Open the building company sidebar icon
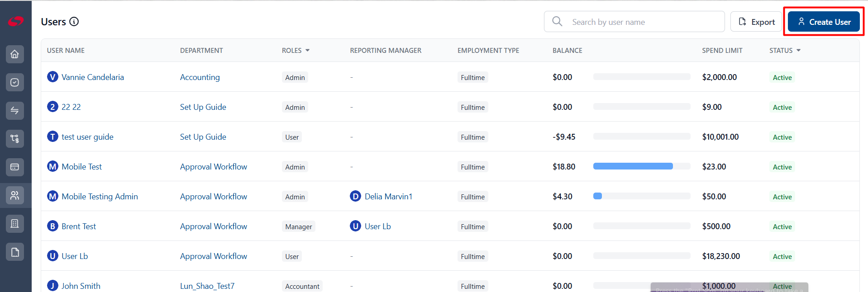Screen dimensions: 868x292 click(15, 224)
